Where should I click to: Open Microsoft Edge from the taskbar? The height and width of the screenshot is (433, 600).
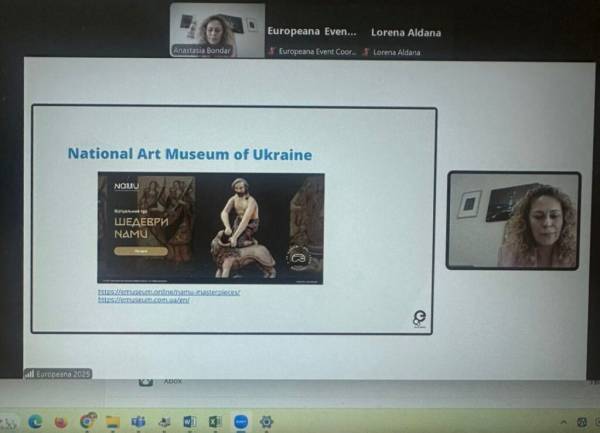pos(36,422)
